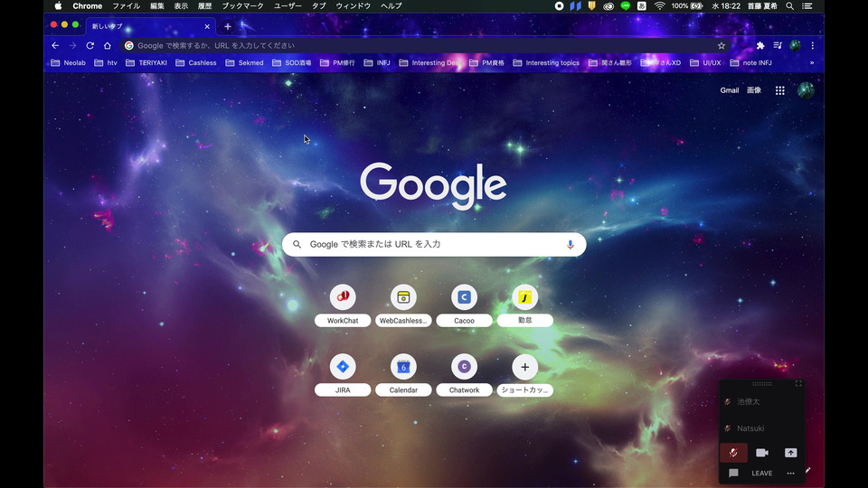Open the ウィンドウ menu
This screenshot has width=868, height=488.
click(354, 6)
